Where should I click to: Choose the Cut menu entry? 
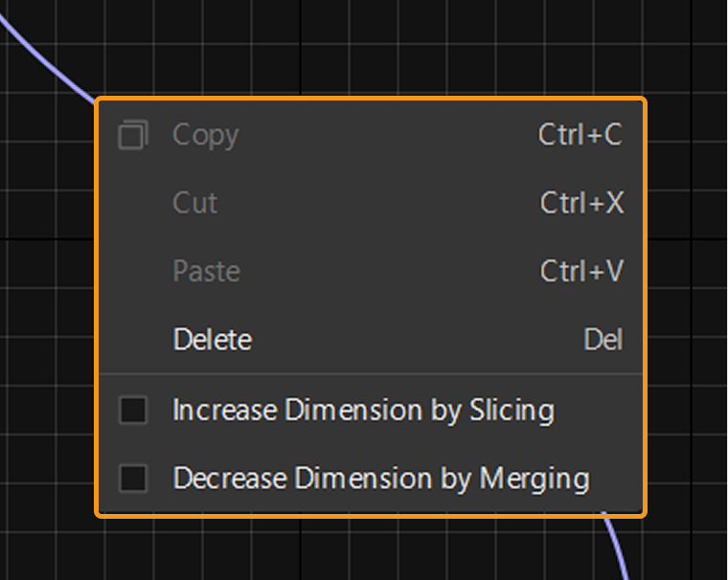point(195,203)
